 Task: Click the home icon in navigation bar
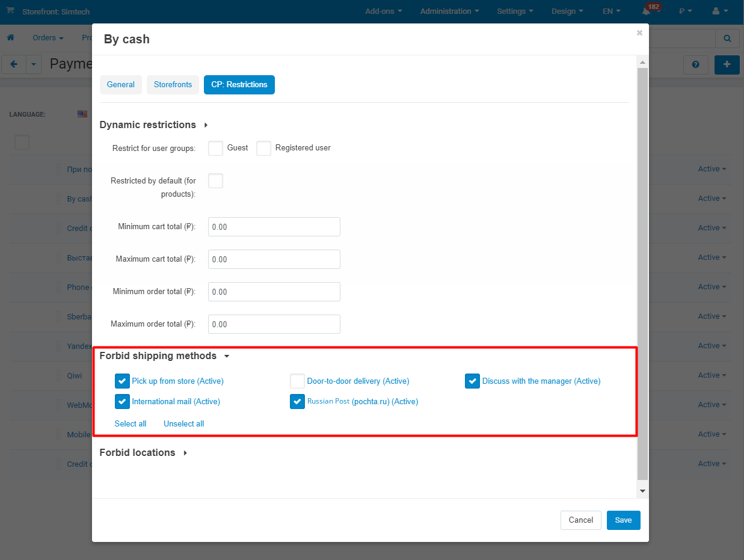(x=10, y=37)
